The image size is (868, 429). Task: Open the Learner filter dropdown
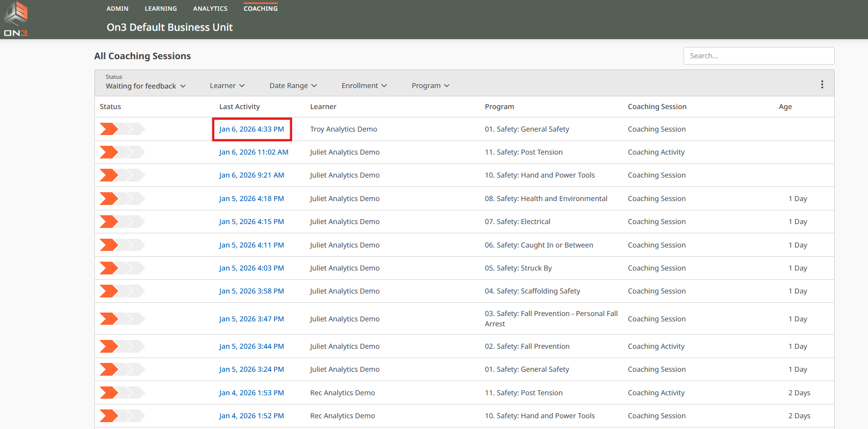pyautogui.click(x=227, y=86)
